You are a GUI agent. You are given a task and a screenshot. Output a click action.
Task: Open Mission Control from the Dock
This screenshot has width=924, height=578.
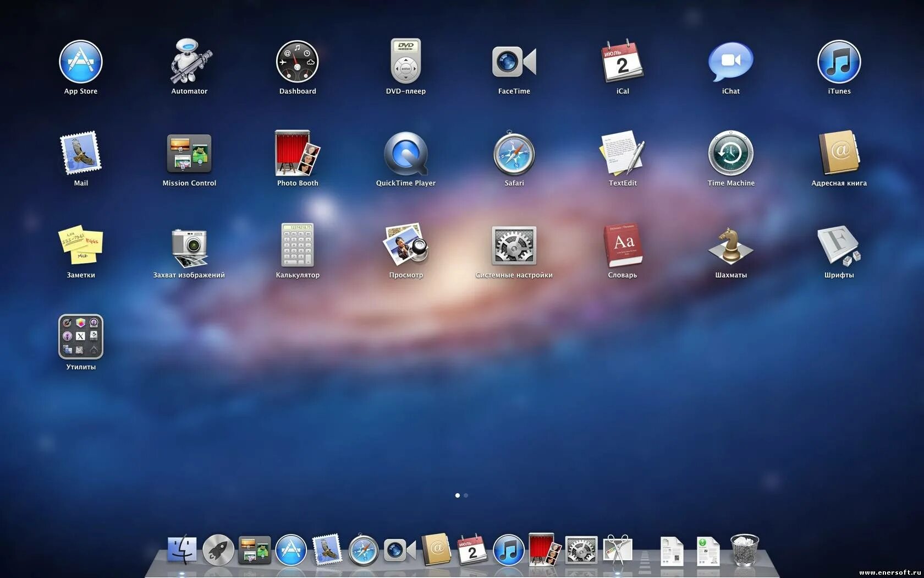point(255,549)
